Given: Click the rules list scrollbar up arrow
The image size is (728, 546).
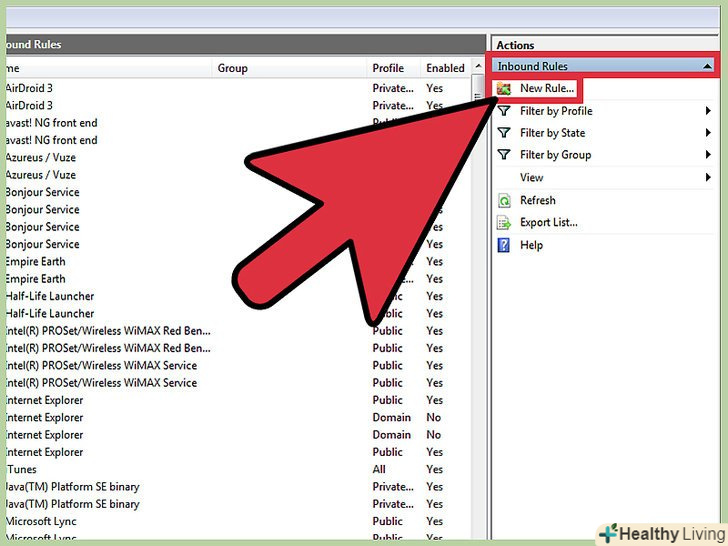Looking at the screenshot, I should click(x=478, y=67).
